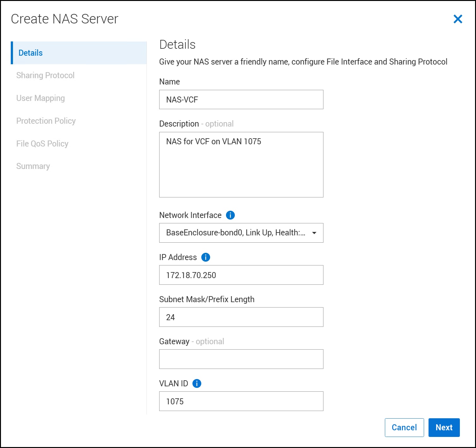Image resolution: width=476 pixels, height=448 pixels.
Task: Go to the Sharing Protocol step
Action: click(x=45, y=75)
